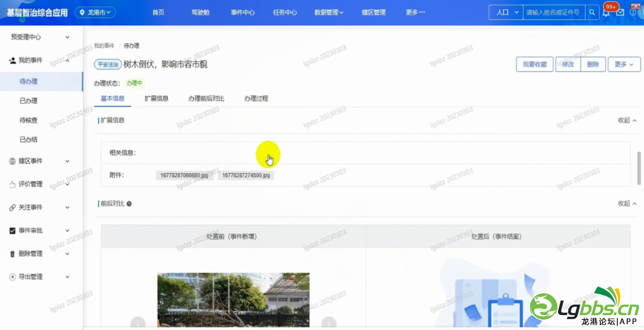Open the 更多 dropdown button
Viewport: 644px width, 330px height.
[x=624, y=64]
